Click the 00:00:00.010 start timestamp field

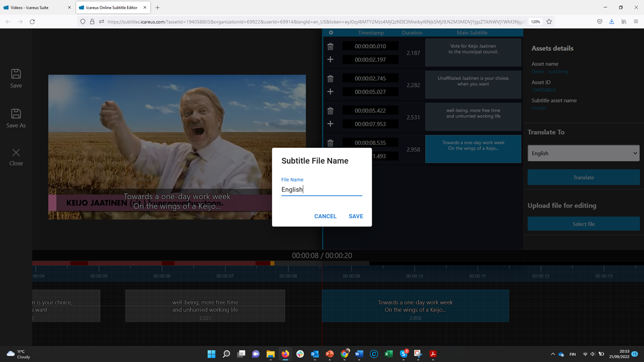pos(370,46)
